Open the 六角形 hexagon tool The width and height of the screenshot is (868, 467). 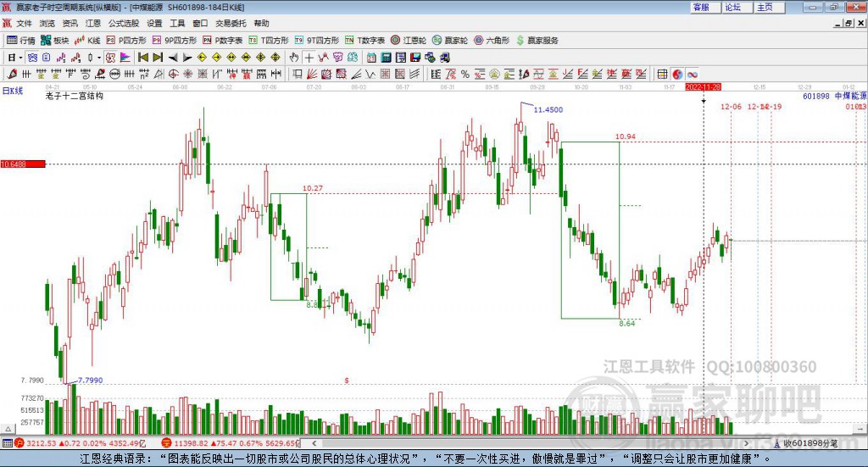pyautogui.click(x=492, y=41)
